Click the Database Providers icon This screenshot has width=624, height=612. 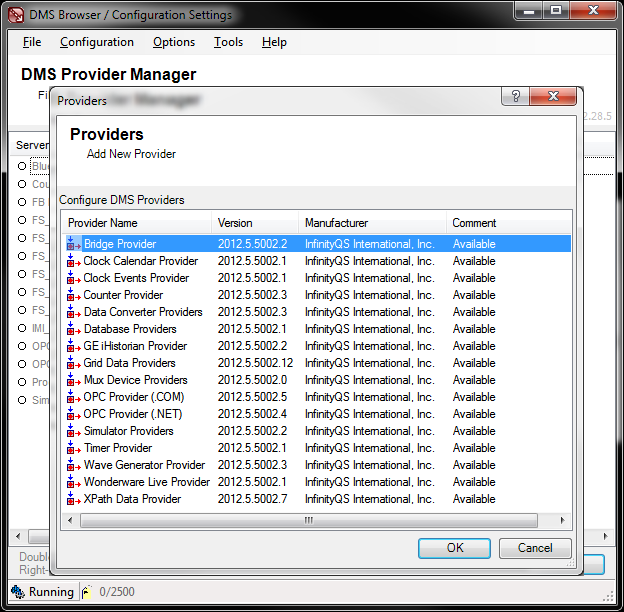coord(74,329)
